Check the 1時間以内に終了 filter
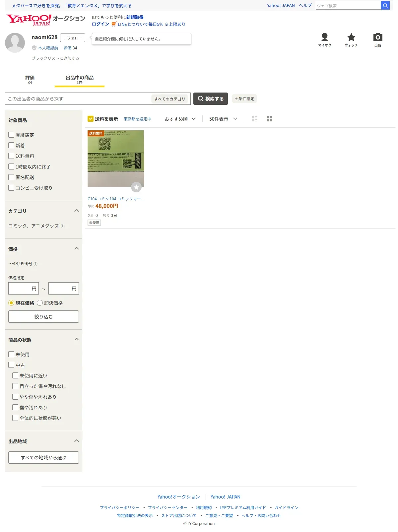This screenshot has width=398, height=532. tap(11, 166)
